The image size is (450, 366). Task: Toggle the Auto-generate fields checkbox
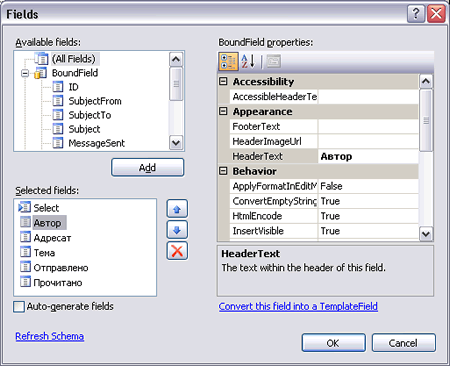[19, 307]
